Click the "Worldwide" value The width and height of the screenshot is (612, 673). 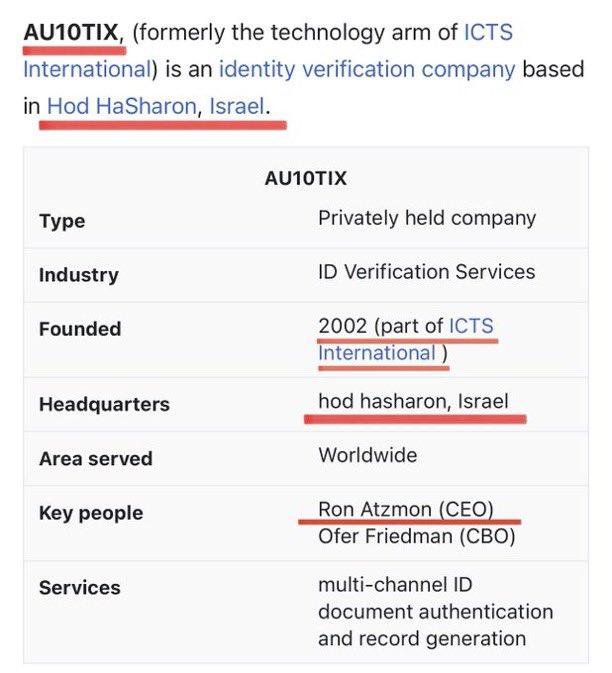point(368,455)
